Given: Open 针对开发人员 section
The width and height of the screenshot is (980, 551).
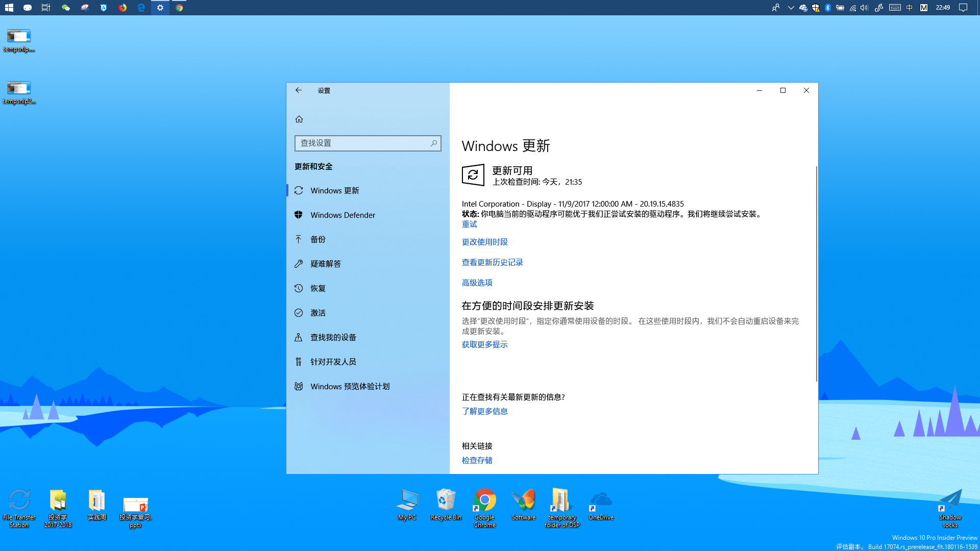Looking at the screenshot, I should tap(367, 362).
